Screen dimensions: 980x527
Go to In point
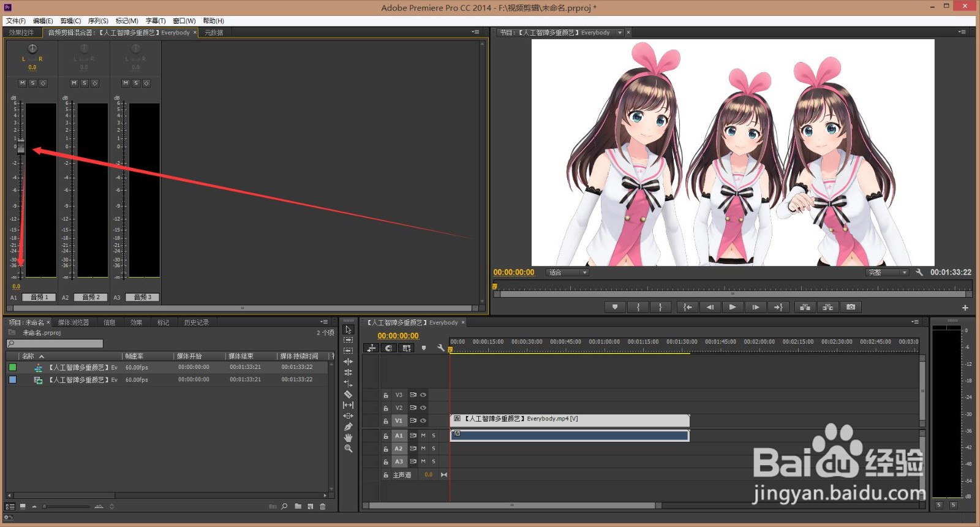[x=688, y=307]
